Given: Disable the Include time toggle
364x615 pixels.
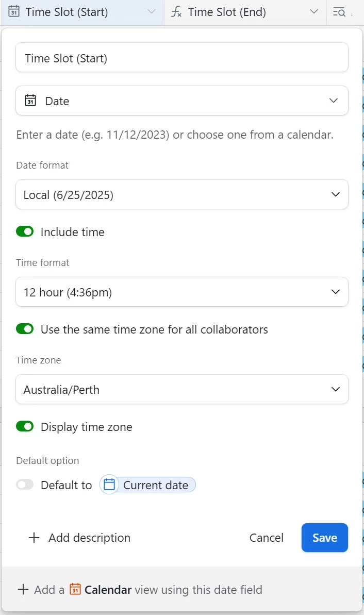Looking at the screenshot, I should click(25, 231).
